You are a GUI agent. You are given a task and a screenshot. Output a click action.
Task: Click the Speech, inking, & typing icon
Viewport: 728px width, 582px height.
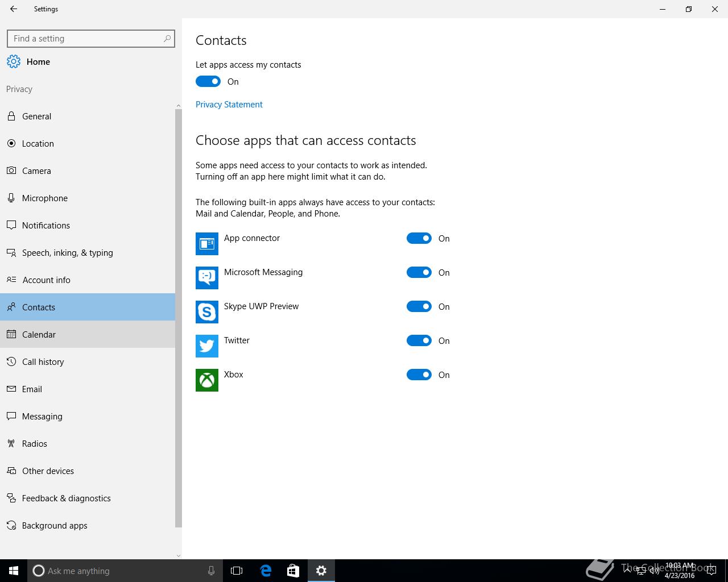(11, 252)
